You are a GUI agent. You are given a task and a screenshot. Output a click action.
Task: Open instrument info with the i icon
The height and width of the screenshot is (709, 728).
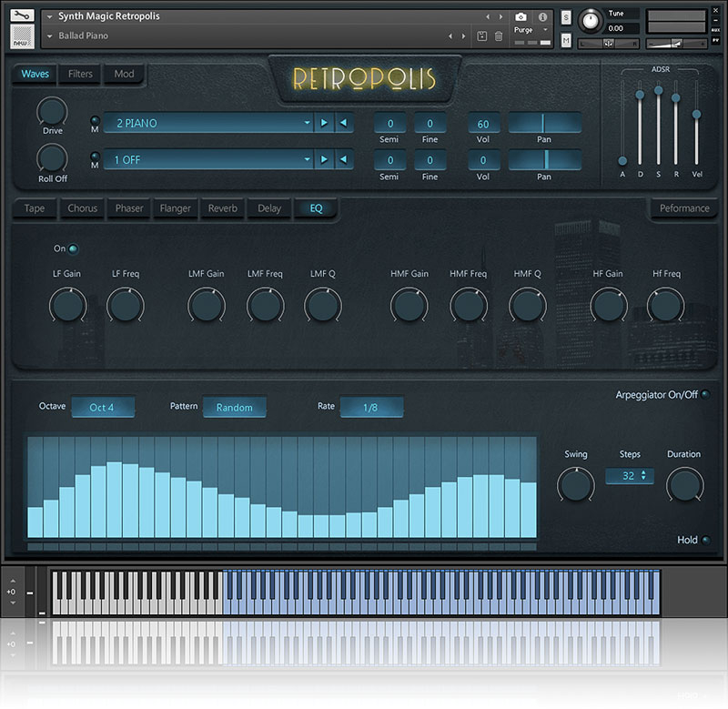pyautogui.click(x=543, y=16)
